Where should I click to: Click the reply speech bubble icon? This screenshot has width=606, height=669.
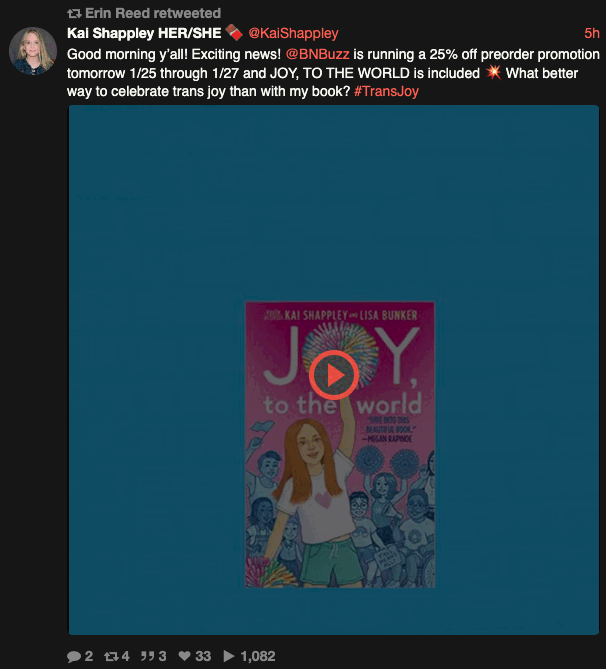[x=73, y=656]
